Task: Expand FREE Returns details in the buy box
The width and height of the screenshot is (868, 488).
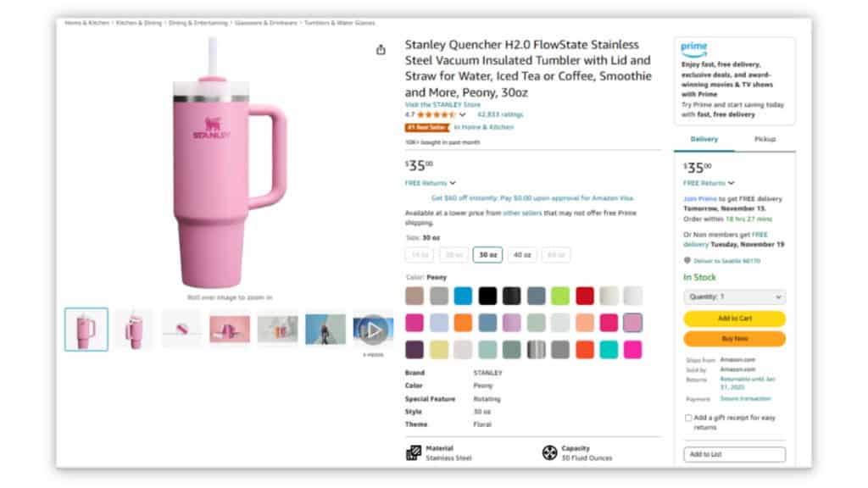Action: (x=707, y=182)
